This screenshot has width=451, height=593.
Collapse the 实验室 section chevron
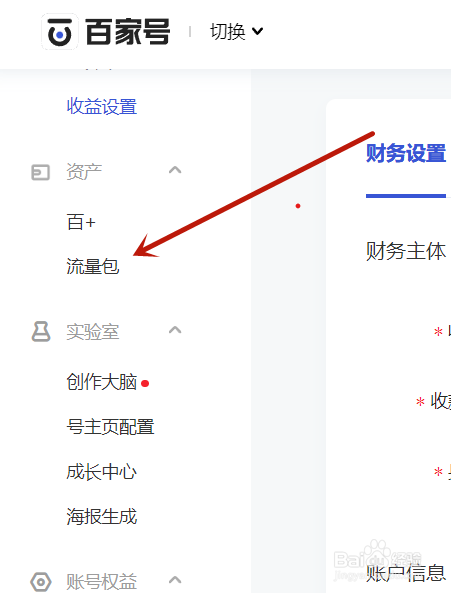(x=175, y=330)
